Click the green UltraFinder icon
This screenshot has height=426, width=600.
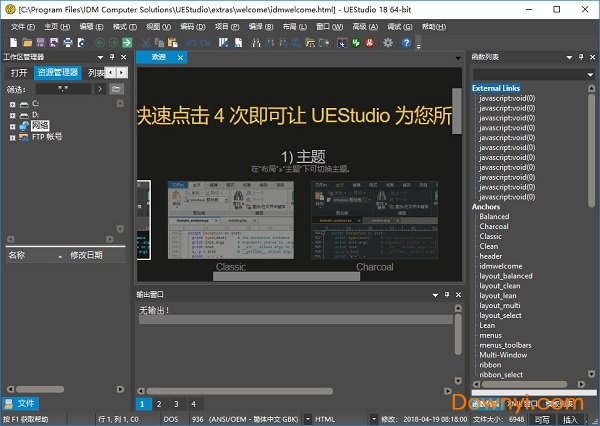click(x=356, y=42)
